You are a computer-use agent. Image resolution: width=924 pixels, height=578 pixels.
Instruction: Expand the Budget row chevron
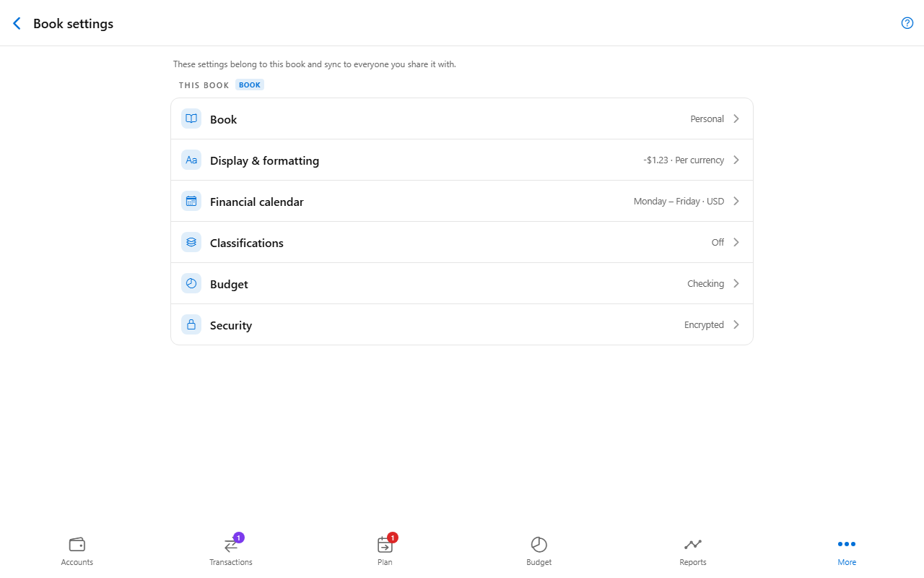(x=736, y=283)
